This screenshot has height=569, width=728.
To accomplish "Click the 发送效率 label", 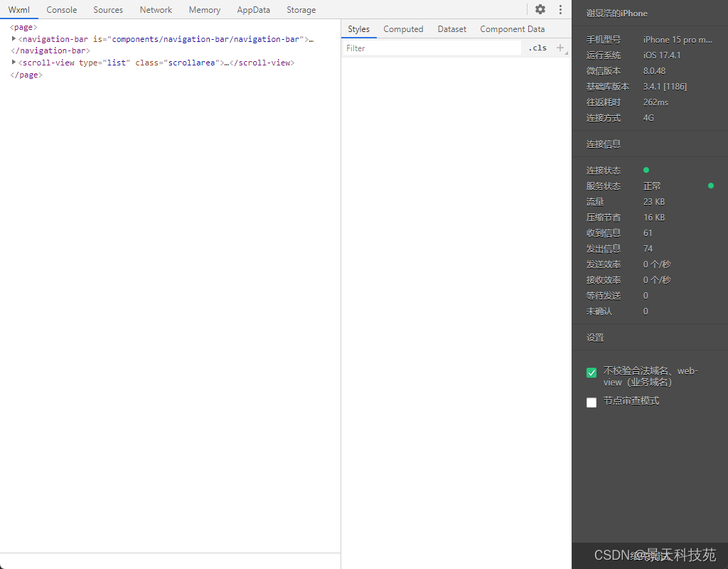I will click(x=603, y=265).
